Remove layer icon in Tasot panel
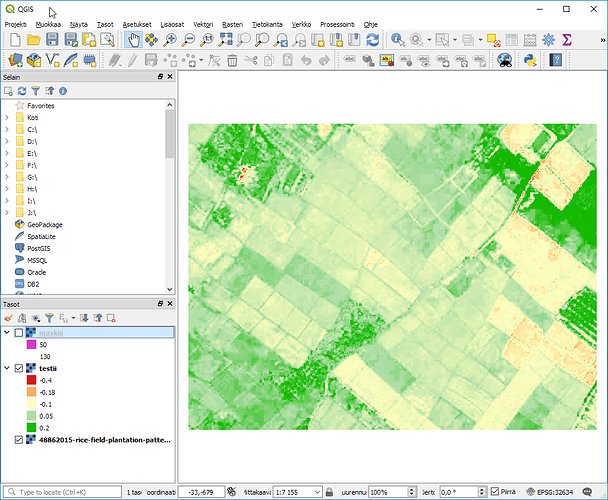 (111, 318)
